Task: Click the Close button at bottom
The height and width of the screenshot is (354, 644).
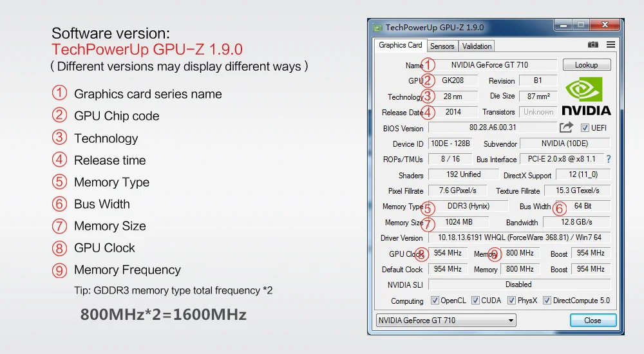Action: [x=592, y=321]
